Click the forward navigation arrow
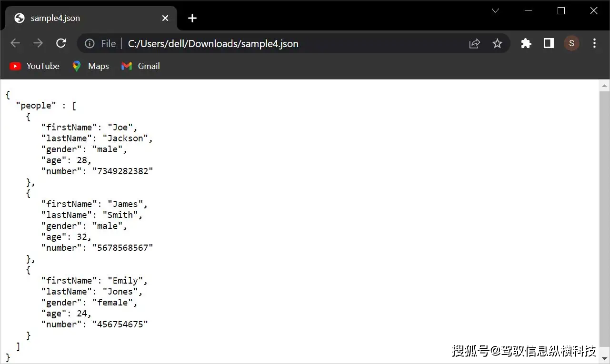Image resolution: width=610 pixels, height=364 pixels. coord(38,43)
